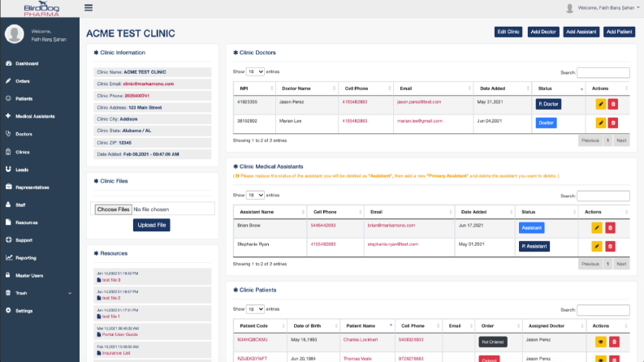The height and width of the screenshot is (362, 644).
Task: Open the Dashboard sidebar item
Action: (x=27, y=63)
